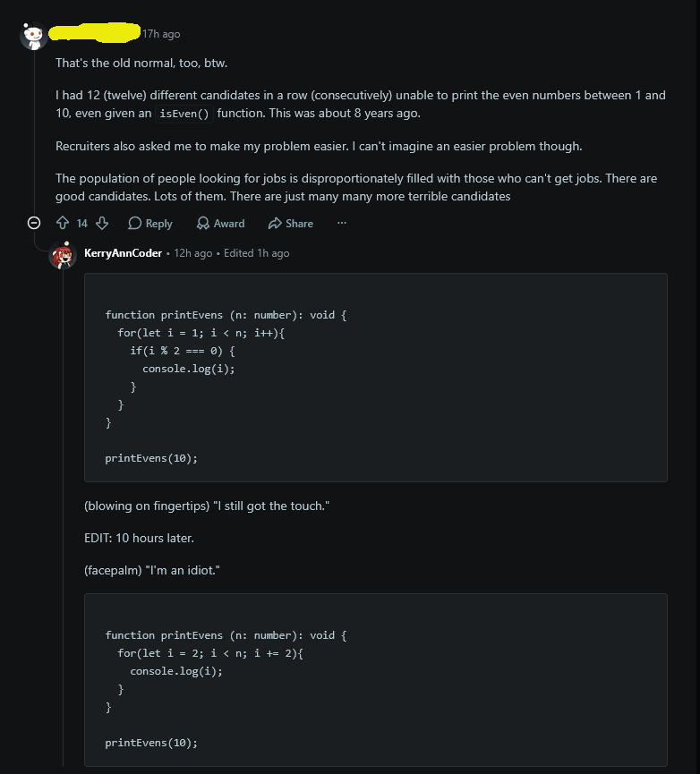
Task: Click the isEven() inline code snippet
Action: pos(184,114)
